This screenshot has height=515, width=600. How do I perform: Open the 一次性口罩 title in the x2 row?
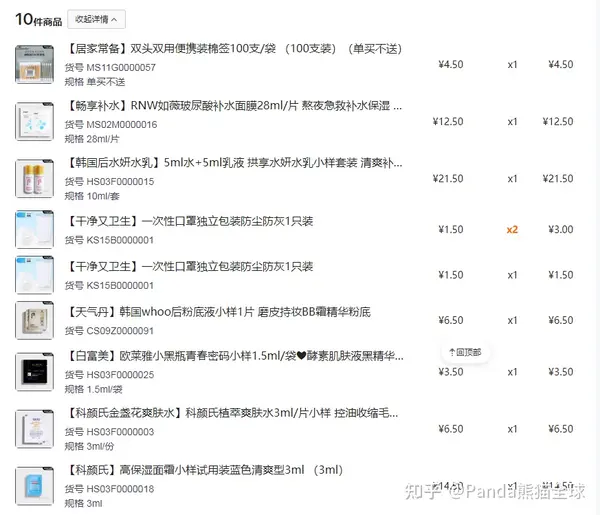click(189, 221)
